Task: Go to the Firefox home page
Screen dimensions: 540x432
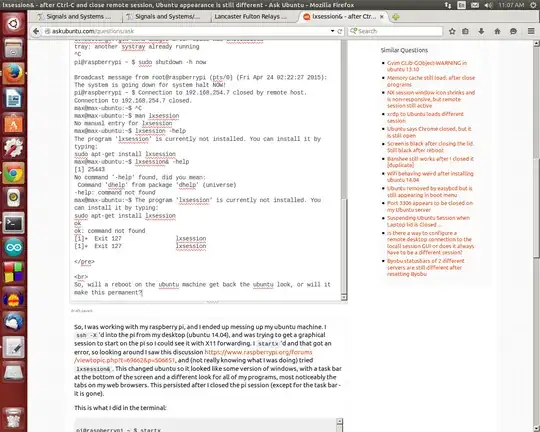Action: [497, 31]
